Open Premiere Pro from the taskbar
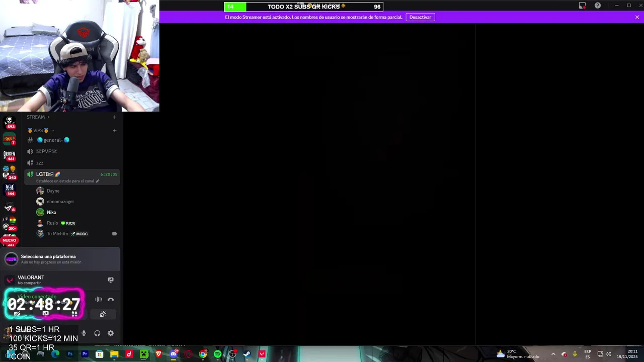 [85, 354]
